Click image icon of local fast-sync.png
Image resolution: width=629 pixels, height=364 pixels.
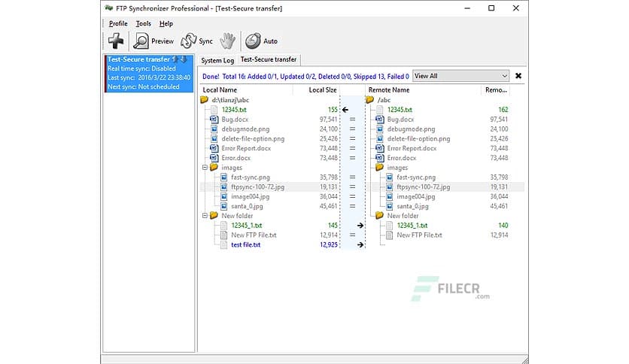click(x=223, y=177)
